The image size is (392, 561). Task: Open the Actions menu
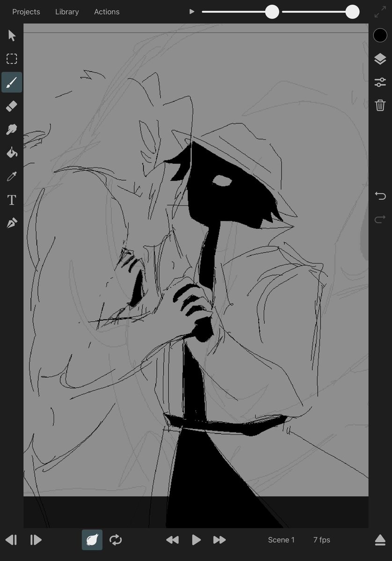[107, 12]
